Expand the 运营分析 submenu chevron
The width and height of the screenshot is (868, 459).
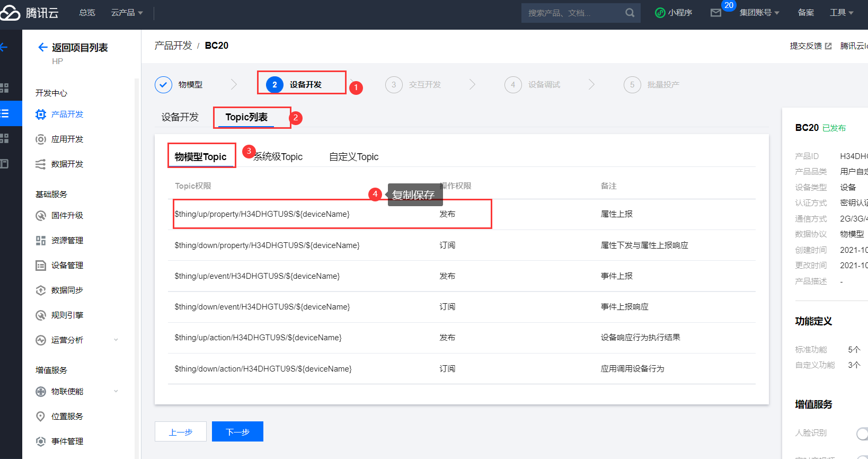pyautogui.click(x=116, y=340)
